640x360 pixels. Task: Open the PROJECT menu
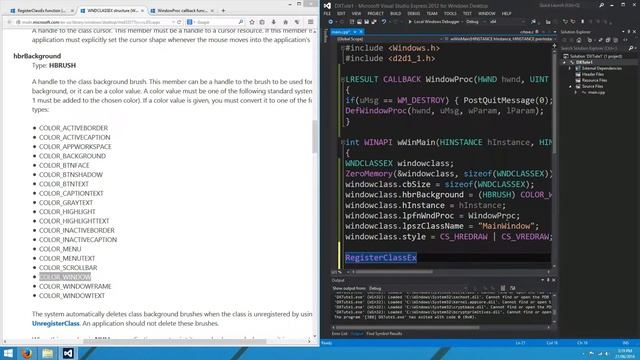click(x=375, y=13)
